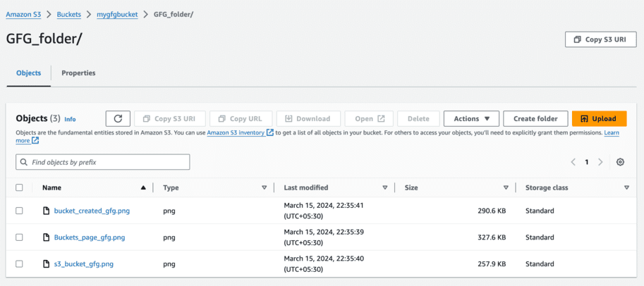The height and width of the screenshot is (286, 644).
Task: Sort by Size column arrow
Action: point(506,188)
